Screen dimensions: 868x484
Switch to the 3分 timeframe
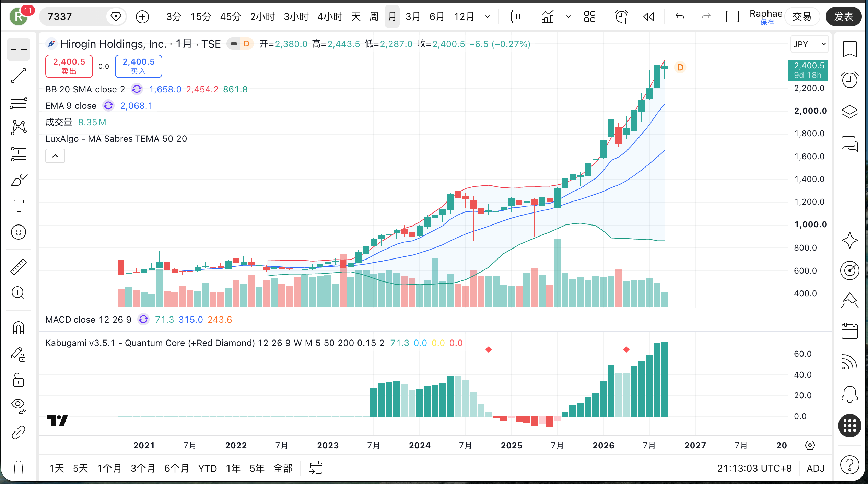click(x=173, y=16)
